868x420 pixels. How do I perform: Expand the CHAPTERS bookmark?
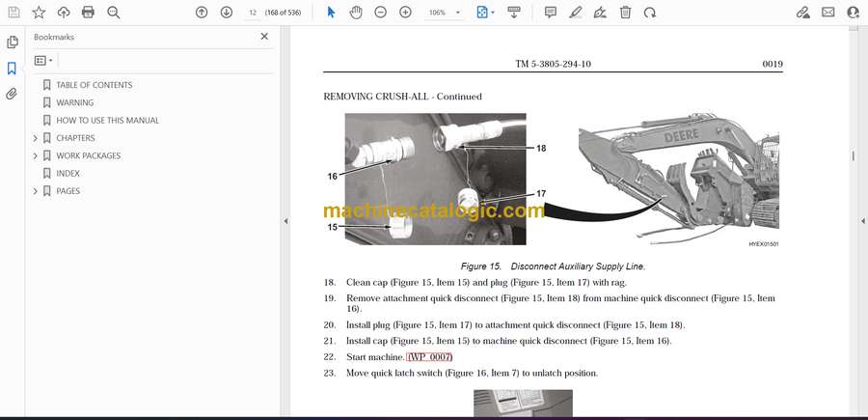point(36,138)
